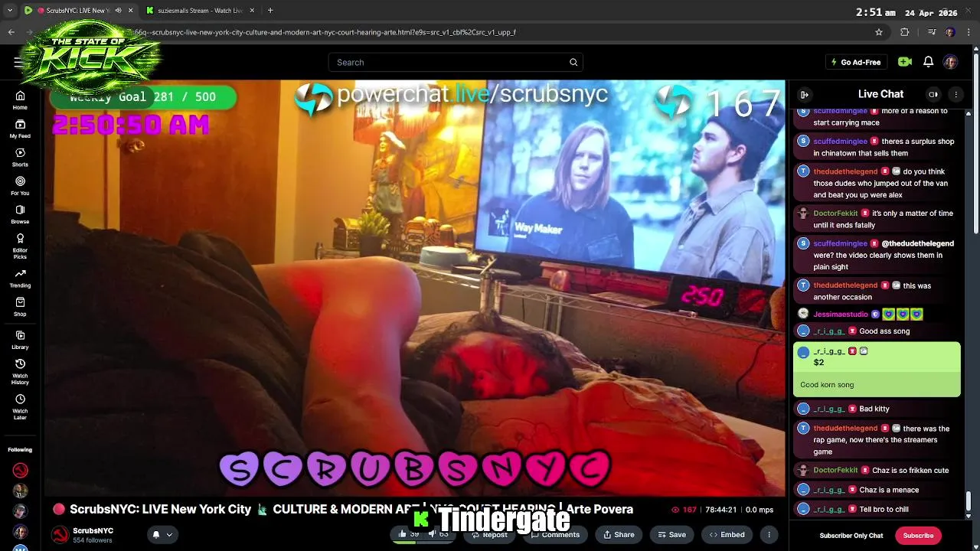Close the suziesmalls Stream tab
The image size is (980, 551).
tap(251, 11)
